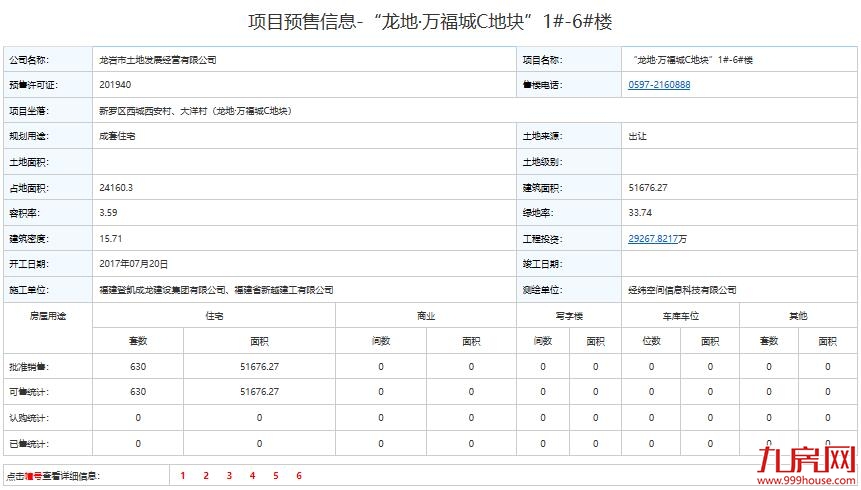Select 630 units in 批准销售 row

138,366
